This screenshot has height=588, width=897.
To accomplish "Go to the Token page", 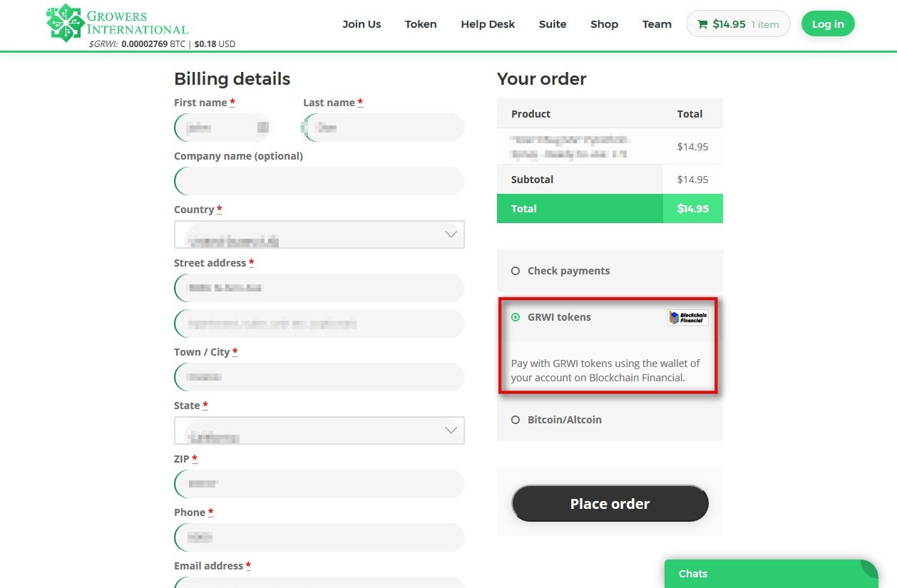I will 421,24.
